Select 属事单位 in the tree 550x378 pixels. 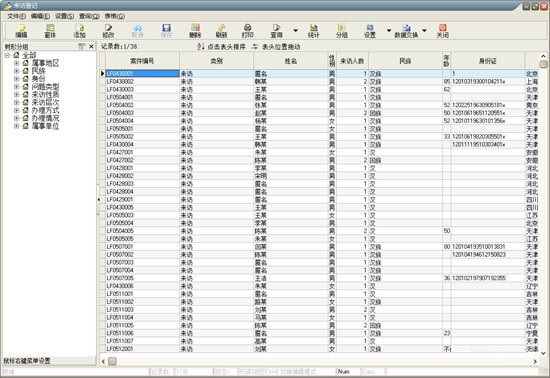point(45,126)
